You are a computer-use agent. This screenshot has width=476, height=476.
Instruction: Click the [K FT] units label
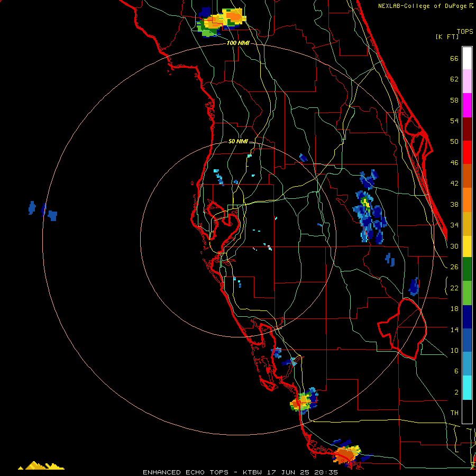pyautogui.click(x=447, y=36)
